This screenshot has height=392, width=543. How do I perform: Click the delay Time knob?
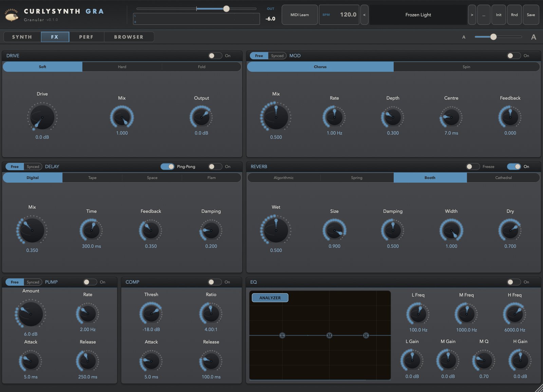91,230
